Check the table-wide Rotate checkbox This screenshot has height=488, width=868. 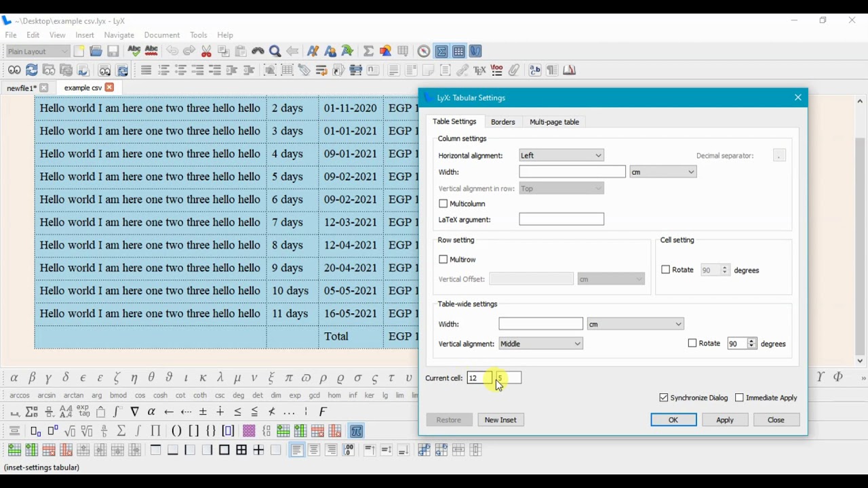tap(692, 344)
